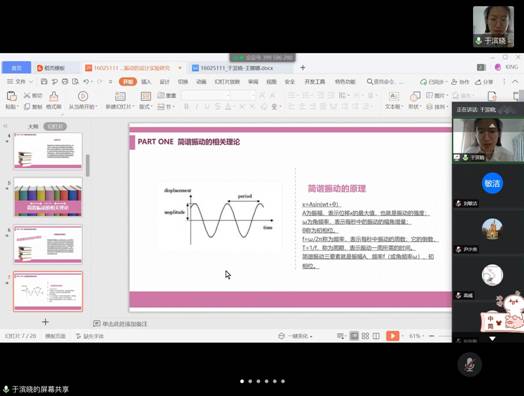The image size is (524, 396).
Task: Select the second slide thumbnail with books
Action: click(48, 197)
